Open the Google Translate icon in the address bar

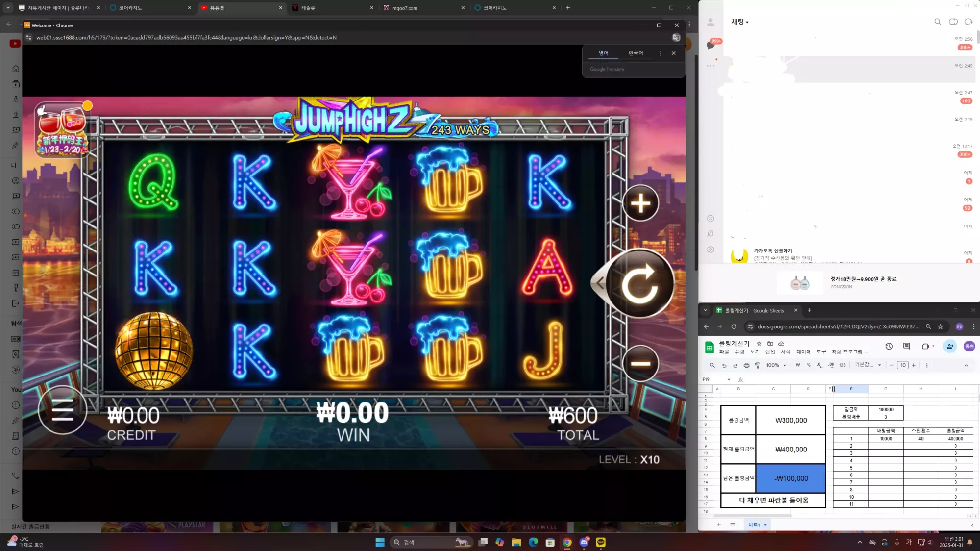pyautogui.click(x=676, y=38)
